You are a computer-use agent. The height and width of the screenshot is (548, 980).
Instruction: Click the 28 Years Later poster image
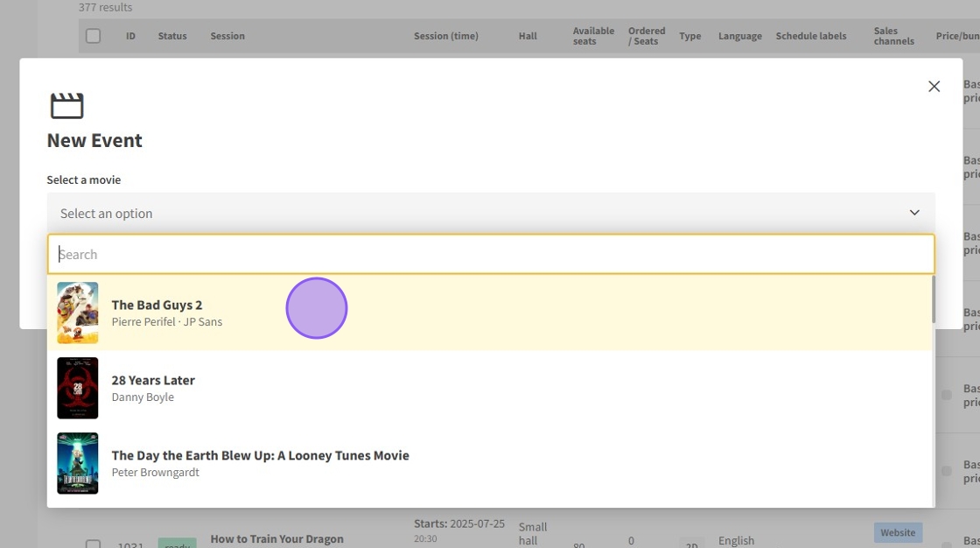[x=78, y=388]
